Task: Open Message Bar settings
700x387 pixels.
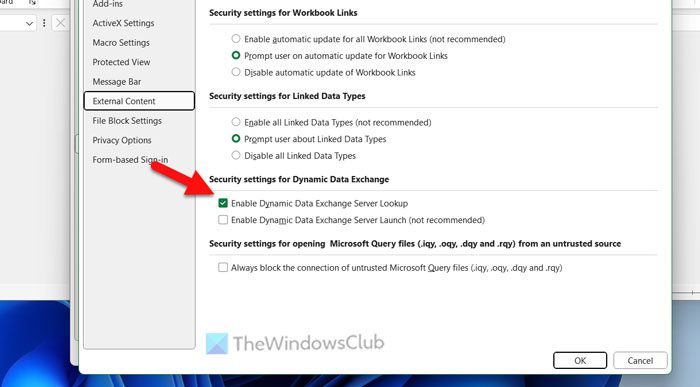Action: [x=117, y=82]
